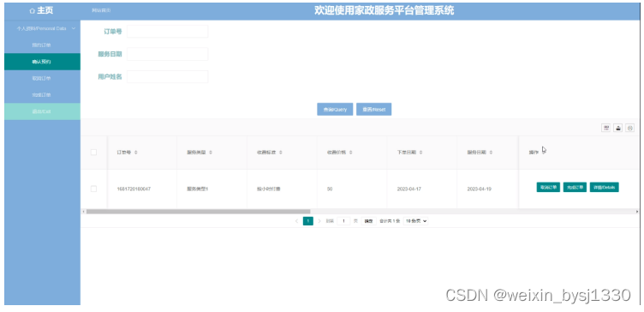644x312 pixels.
Task: Sort by the 收费价格 column arrows
Action: pos(351,153)
